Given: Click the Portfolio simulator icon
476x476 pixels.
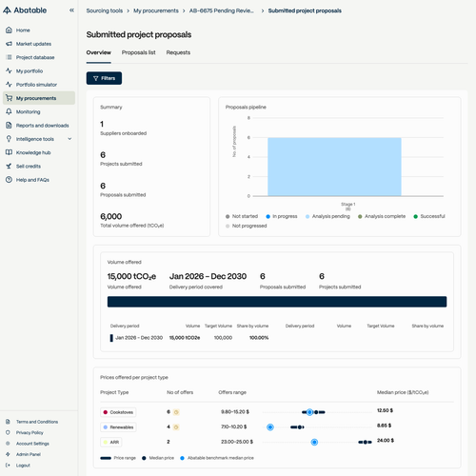Looking at the screenshot, I should click(x=9, y=85).
